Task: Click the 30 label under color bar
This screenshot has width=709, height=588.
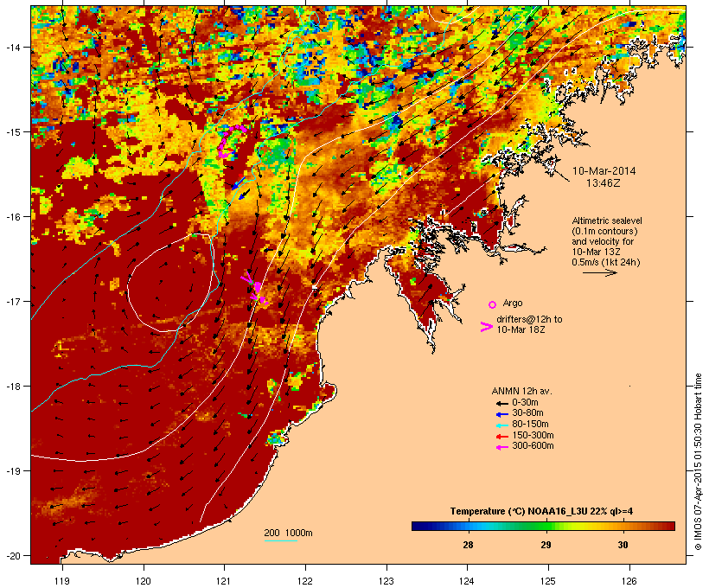Action: [623, 545]
